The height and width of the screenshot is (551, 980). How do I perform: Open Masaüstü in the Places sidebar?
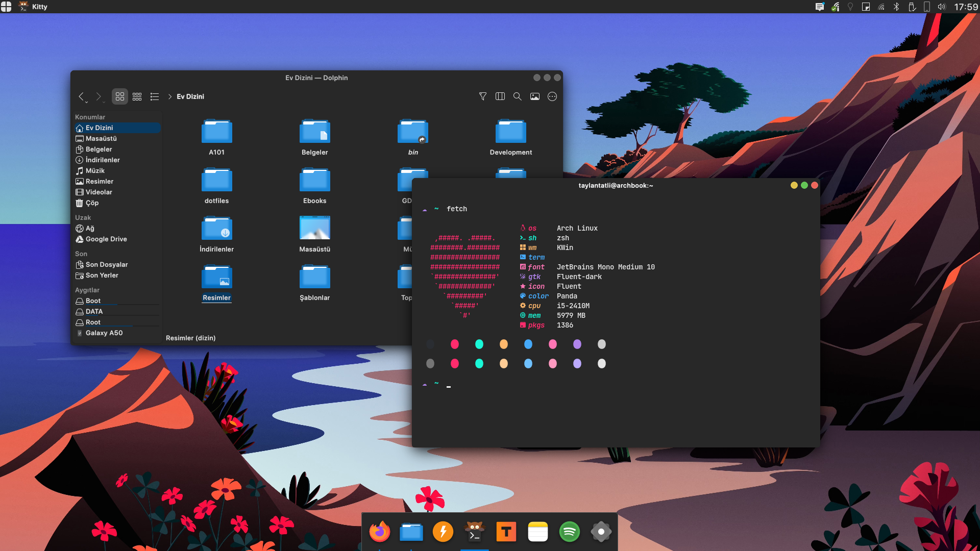click(x=117, y=139)
